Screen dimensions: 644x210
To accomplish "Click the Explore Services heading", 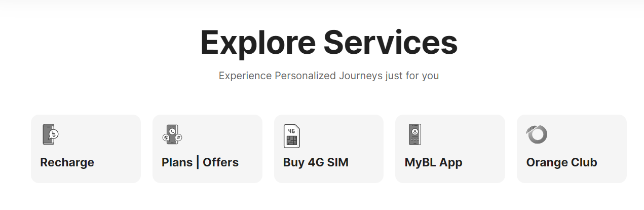I will (x=329, y=43).
